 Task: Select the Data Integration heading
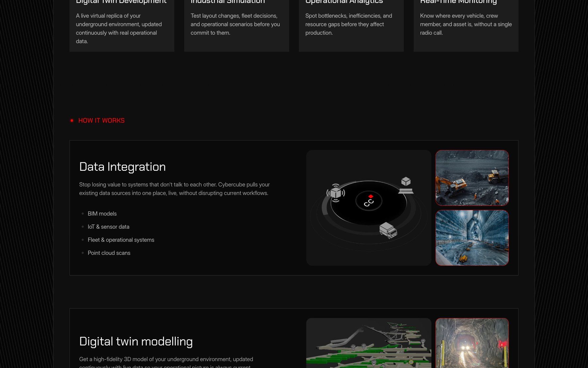coord(122,167)
